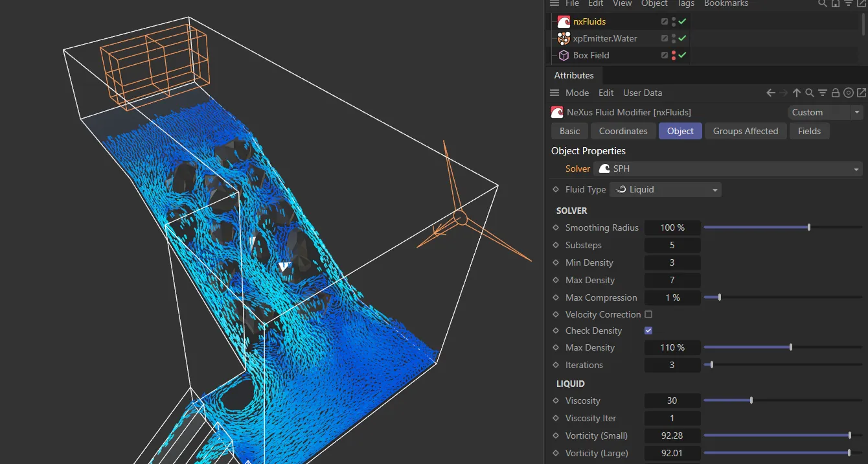Toggle the green enable checkmark on xpEmitter.Water
Screen dimensions: 868x464
[681, 38]
